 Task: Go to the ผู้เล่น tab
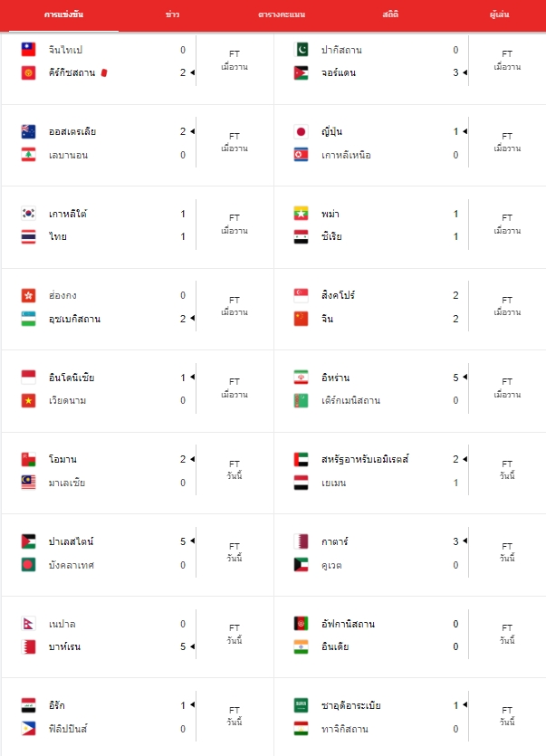[x=499, y=14]
